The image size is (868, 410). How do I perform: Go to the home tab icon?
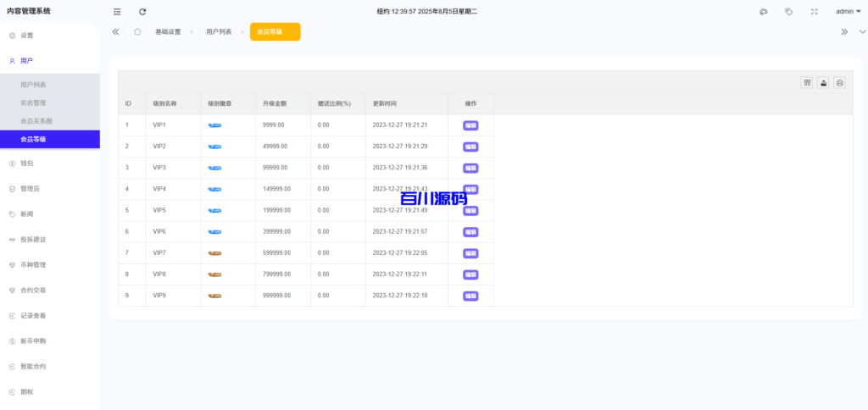(x=137, y=31)
